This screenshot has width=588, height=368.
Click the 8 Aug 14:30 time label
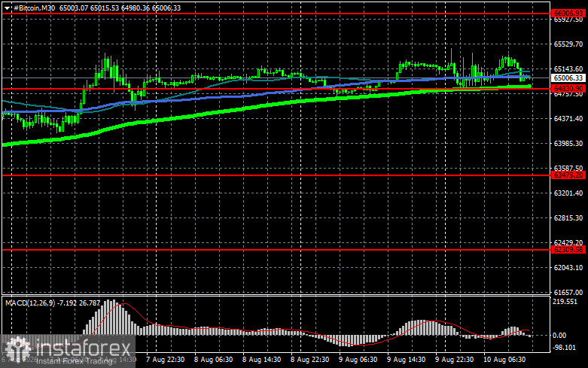click(x=261, y=360)
